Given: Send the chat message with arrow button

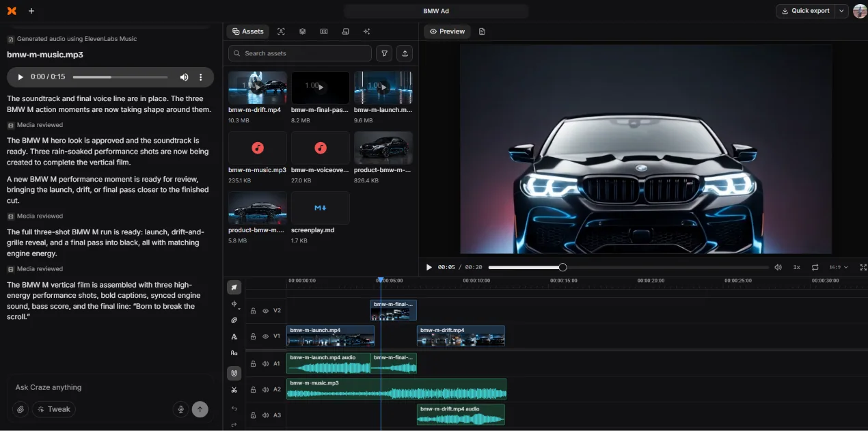Looking at the screenshot, I should [200, 409].
